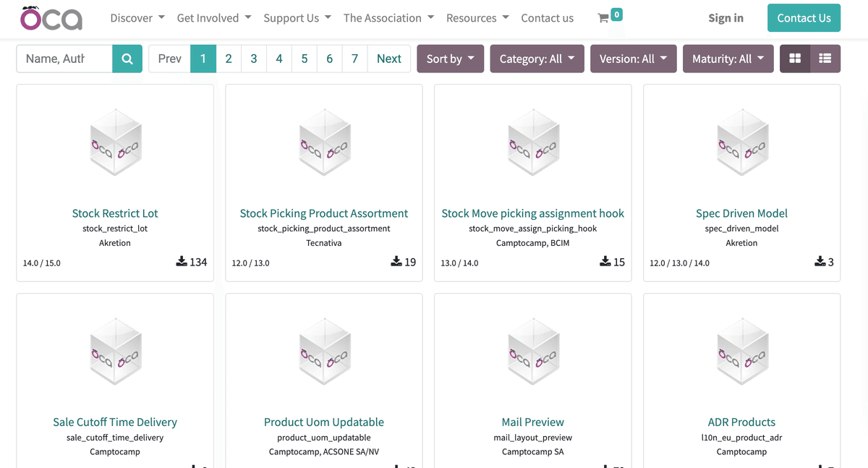Screen dimensions: 868x468
Task: Open the Sort by dropdown
Action: pos(451,59)
